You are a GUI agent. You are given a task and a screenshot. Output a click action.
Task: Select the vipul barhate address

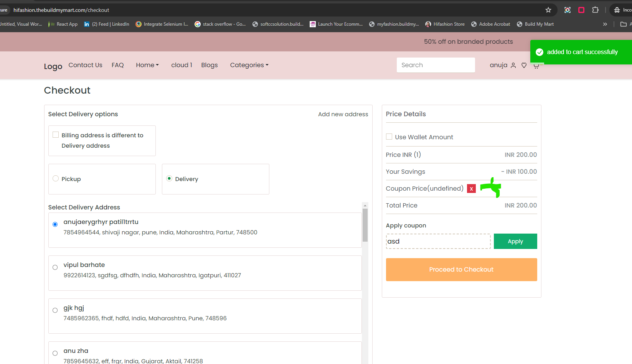[55, 267]
